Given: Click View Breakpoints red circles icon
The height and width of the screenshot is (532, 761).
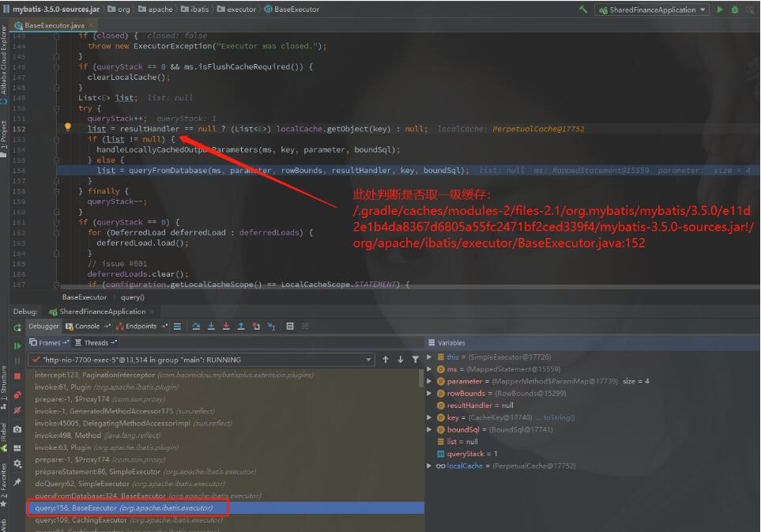Looking at the screenshot, I should tap(17, 394).
